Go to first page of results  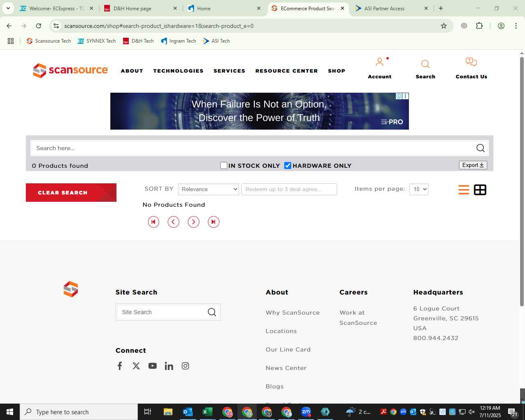153,222
